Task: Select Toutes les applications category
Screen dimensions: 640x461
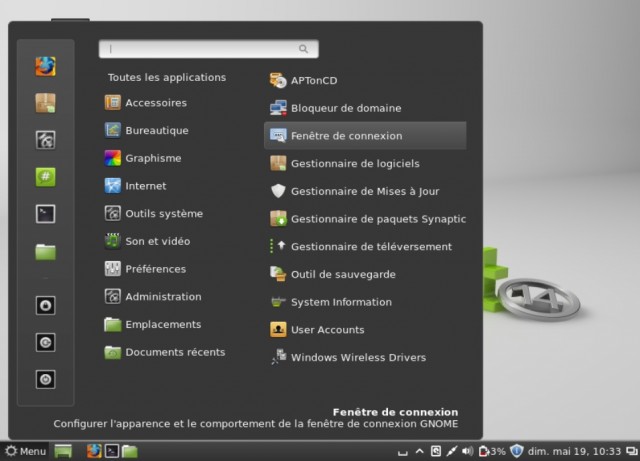Action: coord(167,78)
